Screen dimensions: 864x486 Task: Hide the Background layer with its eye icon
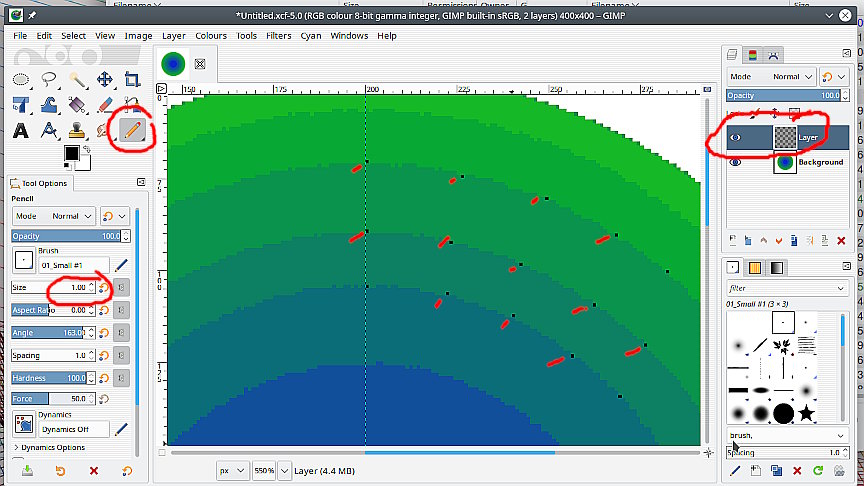click(x=735, y=162)
